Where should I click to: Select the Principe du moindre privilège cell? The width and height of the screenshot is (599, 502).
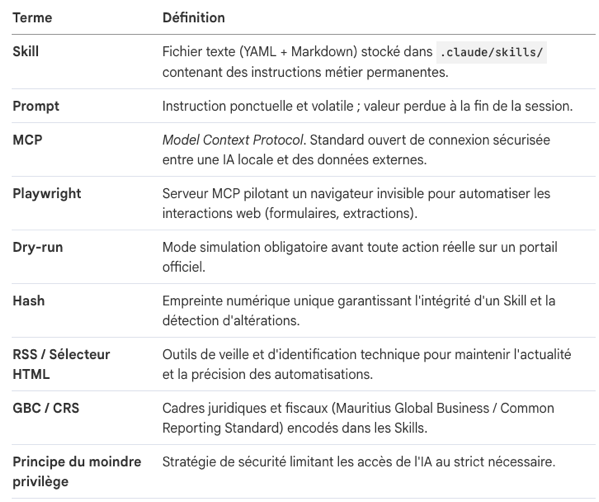pos(77,471)
